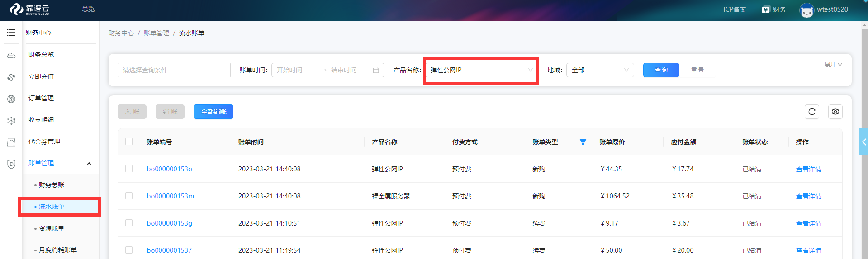Image resolution: width=868 pixels, height=259 pixels.
Task: Click the 账单时间 column header
Action: click(x=251, y=142)
